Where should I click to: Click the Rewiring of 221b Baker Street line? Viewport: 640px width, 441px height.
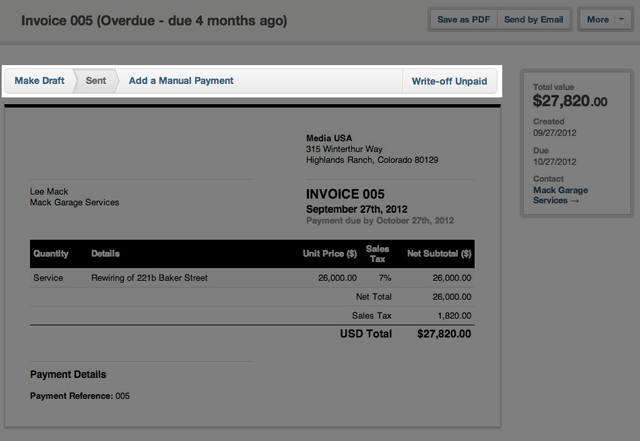(x=149, y=278)
